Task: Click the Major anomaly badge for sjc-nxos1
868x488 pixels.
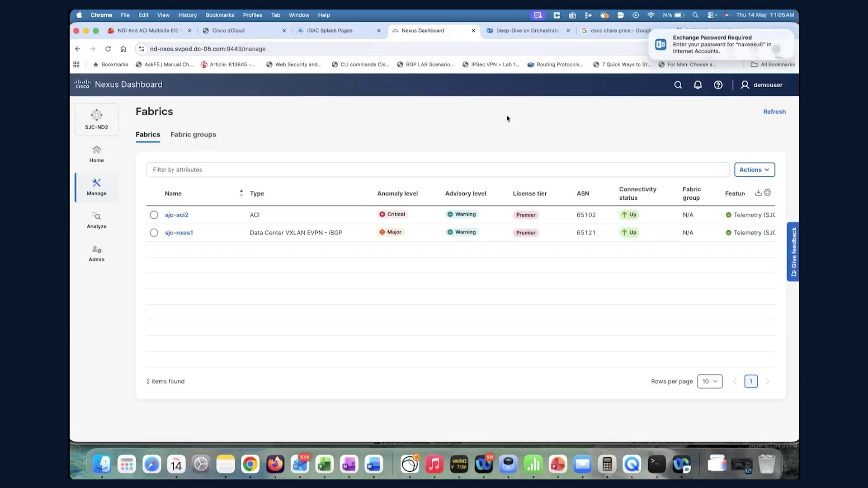Action: [391, 232]
